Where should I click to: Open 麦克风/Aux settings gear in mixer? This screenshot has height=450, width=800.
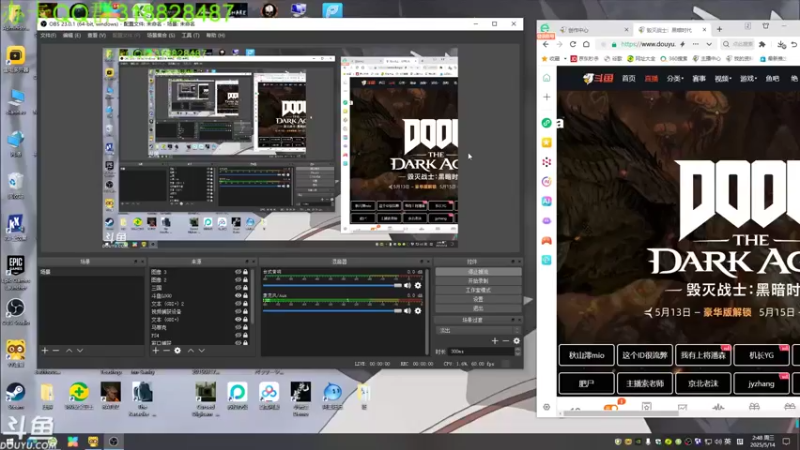click(418, 310)
